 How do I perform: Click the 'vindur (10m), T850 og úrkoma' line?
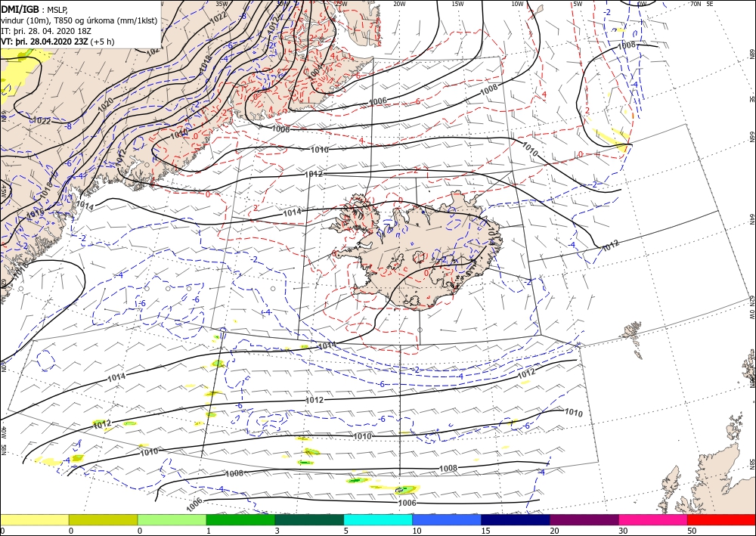point(79,20)
